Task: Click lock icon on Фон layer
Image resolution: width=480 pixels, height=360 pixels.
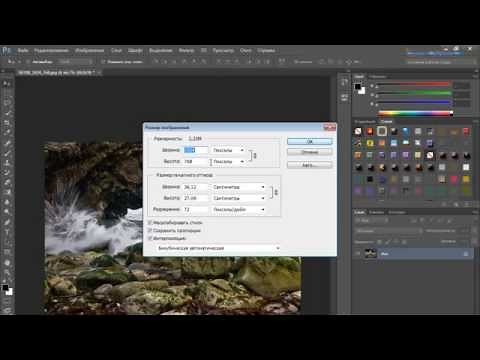Action: click(x=466, y=254)
